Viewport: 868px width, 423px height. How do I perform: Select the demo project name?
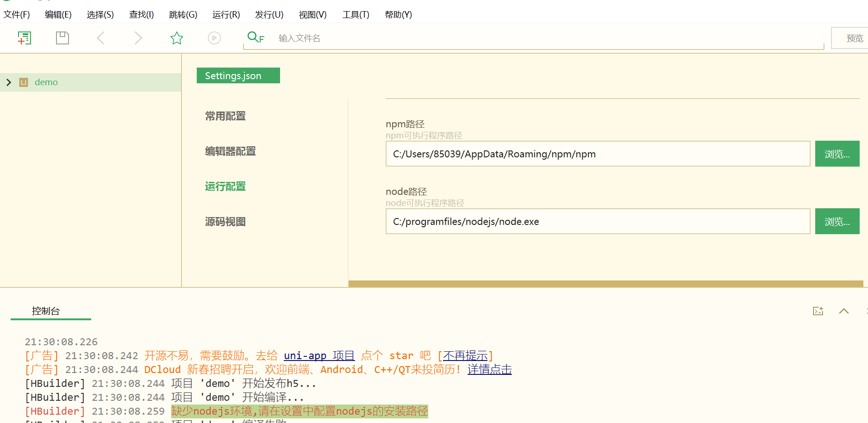click(x=46, y=82)
